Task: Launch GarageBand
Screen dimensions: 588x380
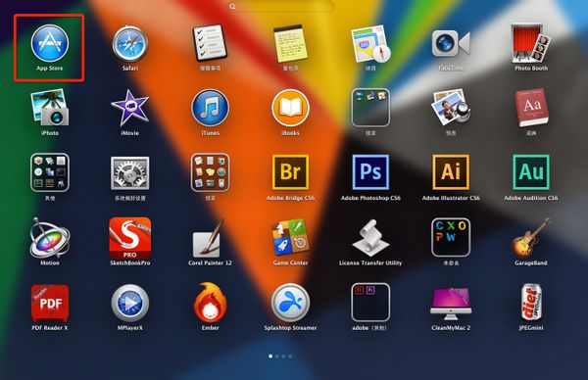Action: point(531,238)
